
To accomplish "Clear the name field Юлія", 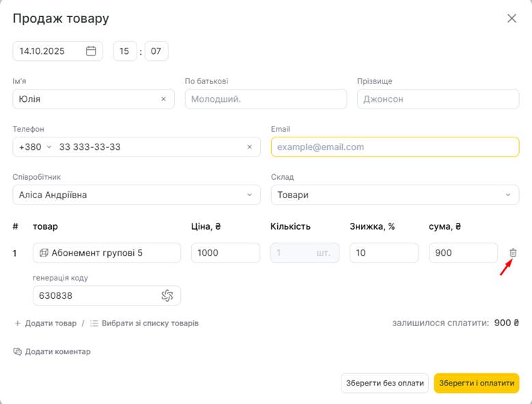I will coord(163,99).
